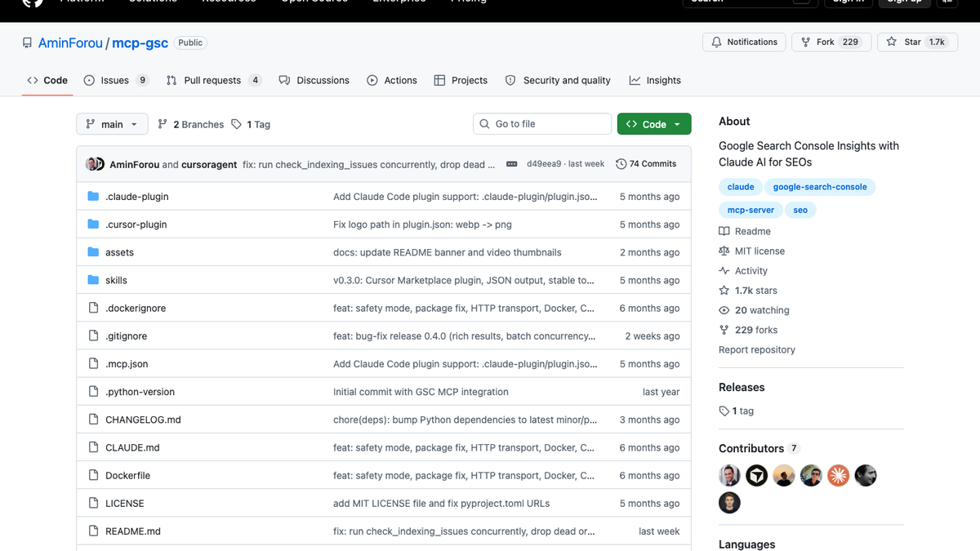
Task: Open first contributor avatar
Action: tap(729, 475)
